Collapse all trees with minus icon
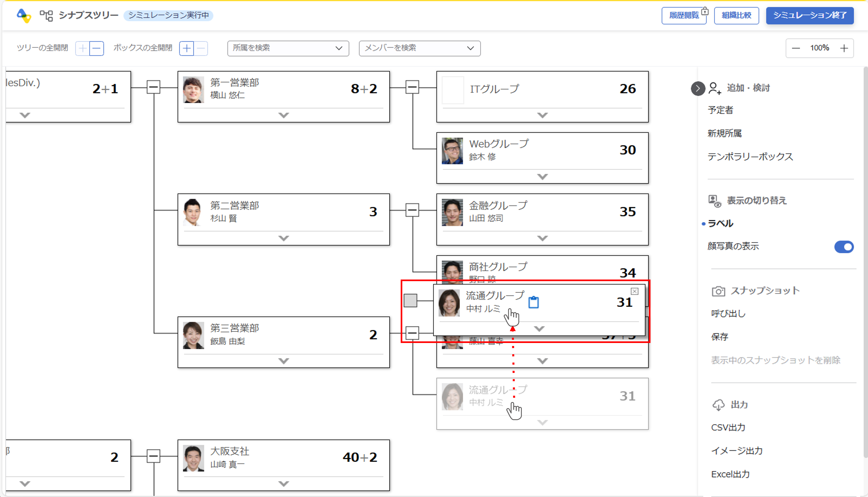This screenshot has width=868, height=497. [97, 48]
